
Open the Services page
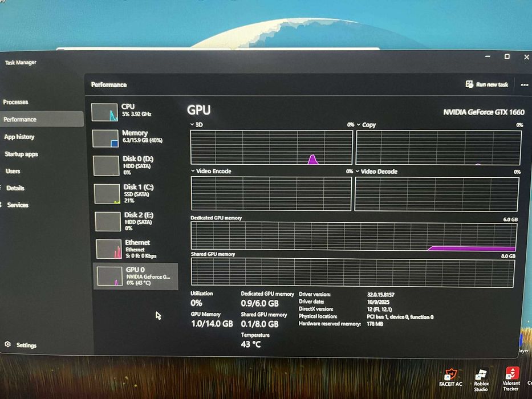[18, 205]
